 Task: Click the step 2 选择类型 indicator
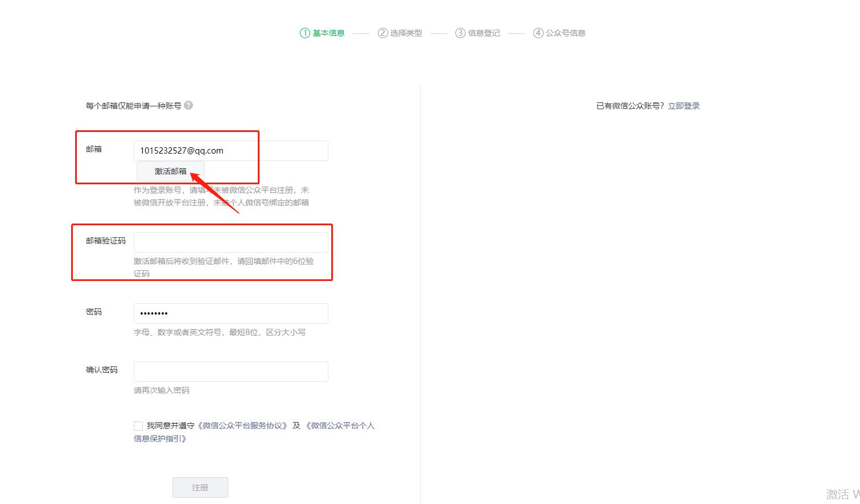click(x=400, y=33)
